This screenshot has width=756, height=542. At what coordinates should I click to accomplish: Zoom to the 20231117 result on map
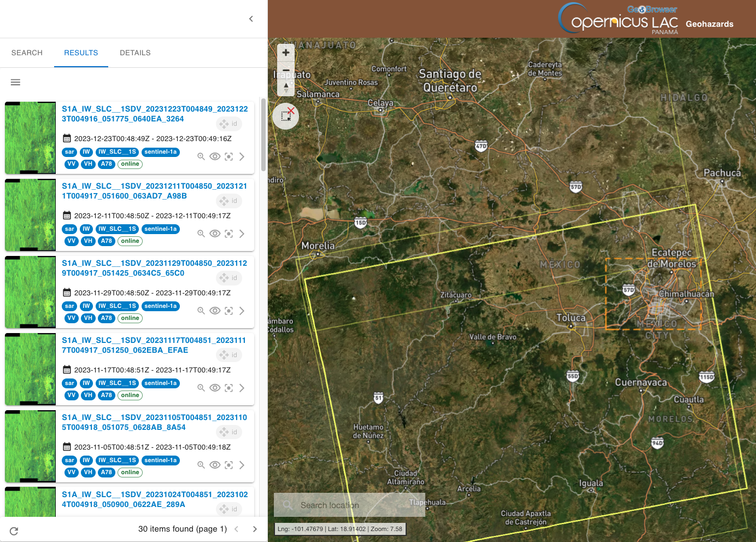tap(201, 388)
